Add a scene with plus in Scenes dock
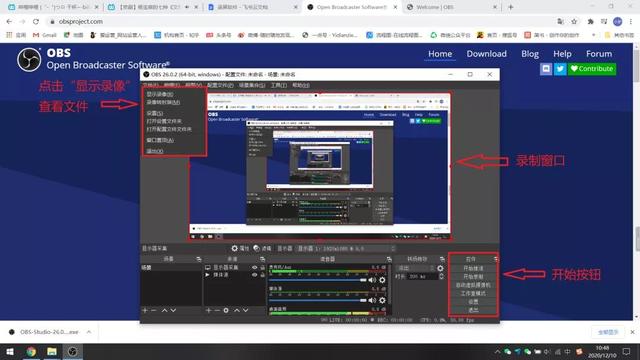The height and width of the screenshot is (360, 640). (144, 311)
